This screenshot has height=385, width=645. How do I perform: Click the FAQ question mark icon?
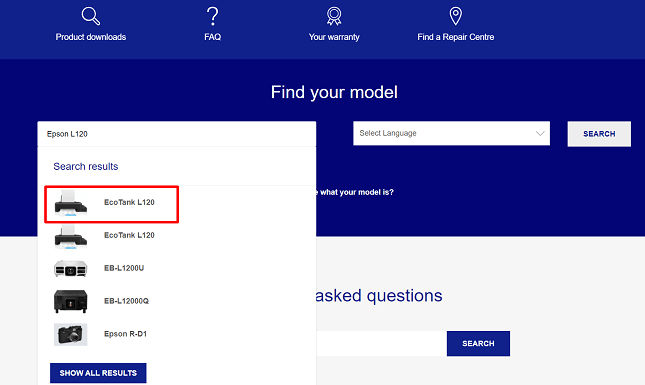coord(212,16)
